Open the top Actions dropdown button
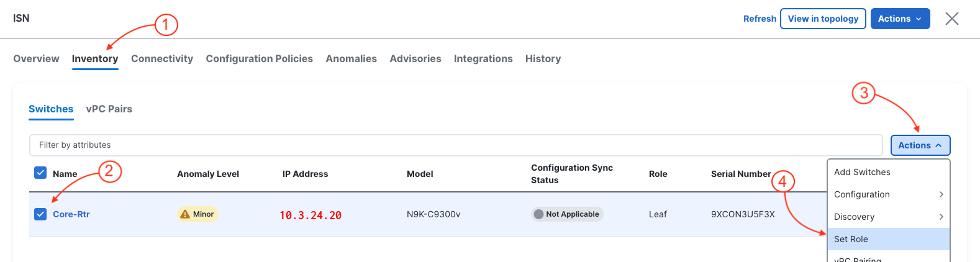 [x=900, y=19]
